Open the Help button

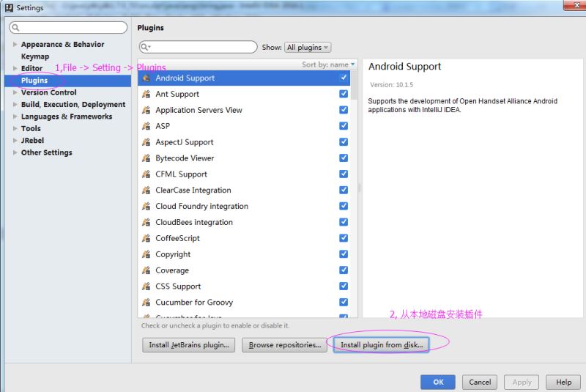click(x=563, y=382)
